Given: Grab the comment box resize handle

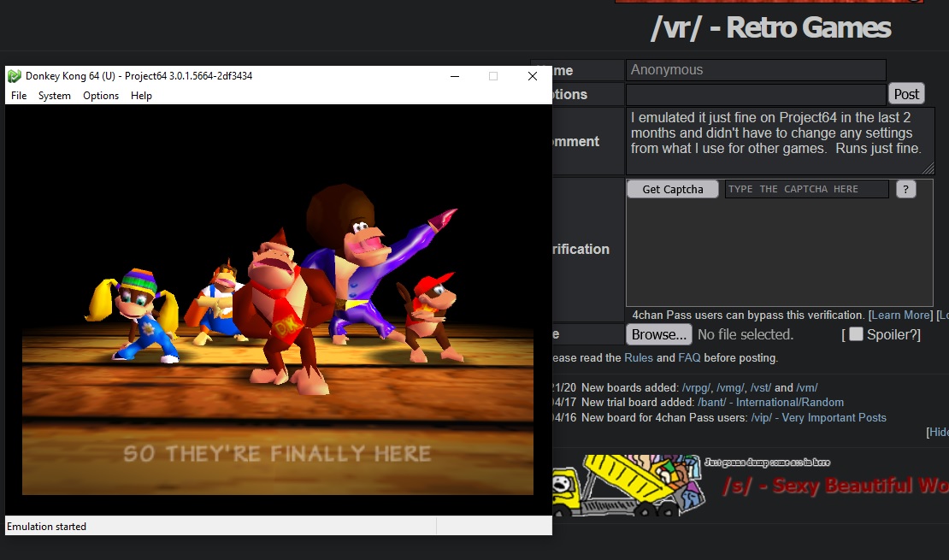Looking at the screenshot, I should coord(929,169).
